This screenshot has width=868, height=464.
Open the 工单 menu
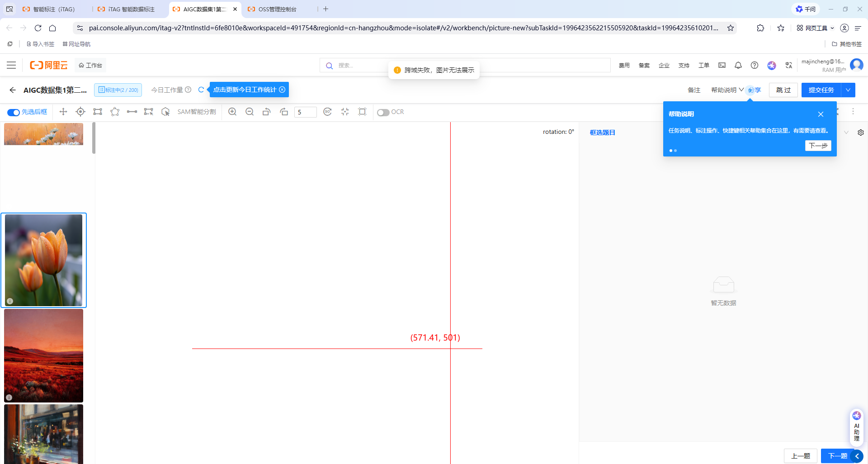(704, 66)
